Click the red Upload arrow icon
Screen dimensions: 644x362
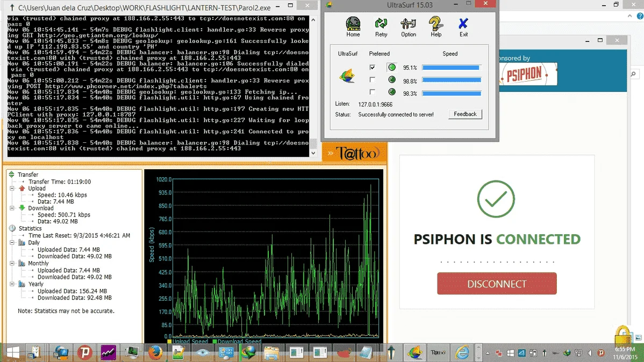point(22,189)
